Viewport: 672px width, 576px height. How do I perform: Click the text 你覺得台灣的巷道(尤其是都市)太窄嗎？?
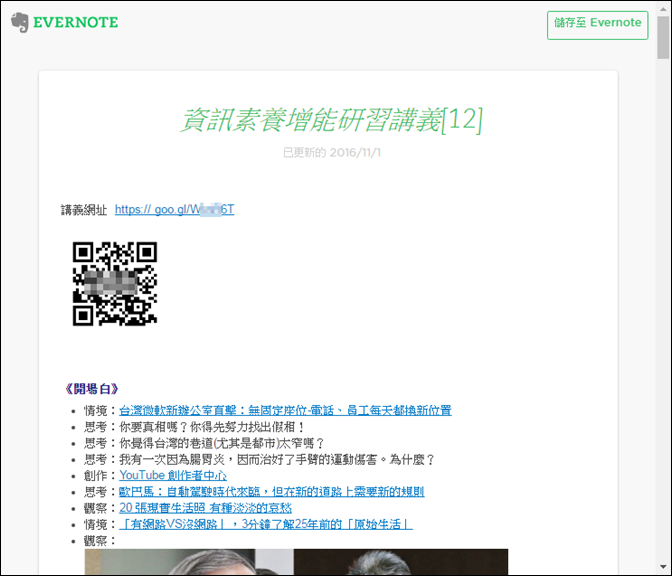tap(222, 443)
